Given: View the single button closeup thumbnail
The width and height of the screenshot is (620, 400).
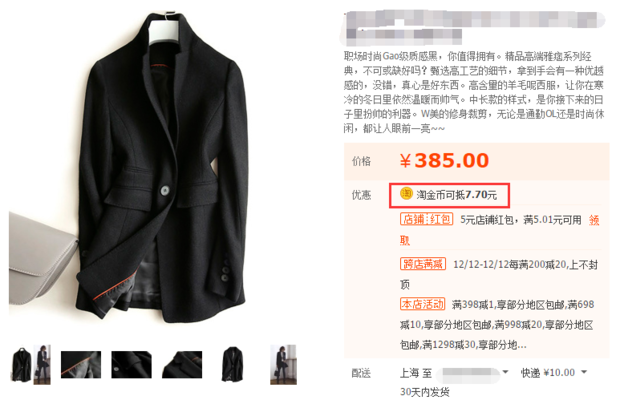Looking at the screenshot, I should (x=131, y=364).
